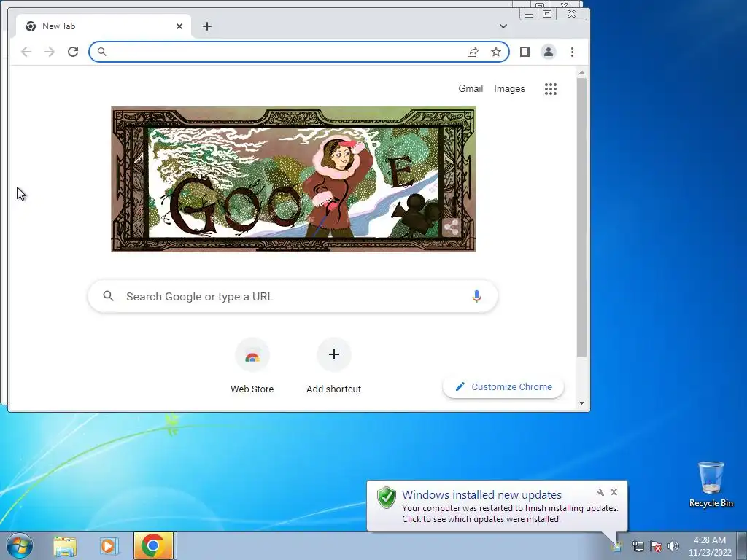747x560 pixels.
Task: Open the tab search dropdown arrow
Action: pyautogui.click(x=503, y=26)
